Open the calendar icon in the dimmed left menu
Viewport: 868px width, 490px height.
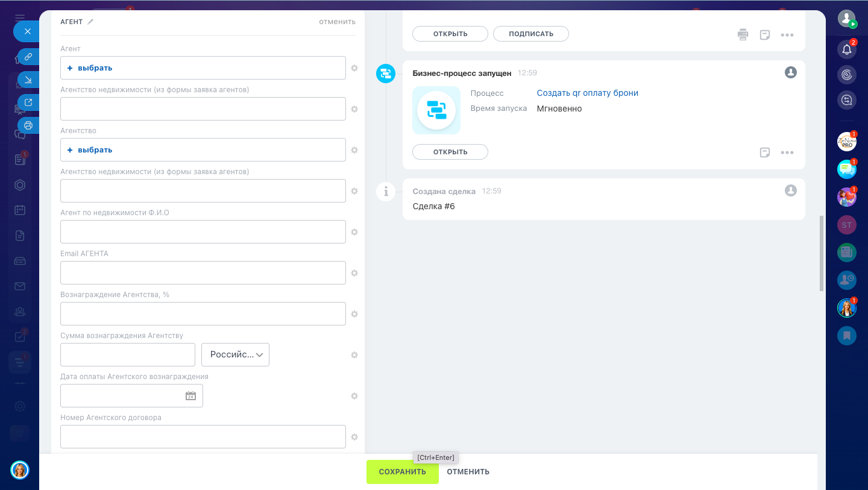(20, 210)
